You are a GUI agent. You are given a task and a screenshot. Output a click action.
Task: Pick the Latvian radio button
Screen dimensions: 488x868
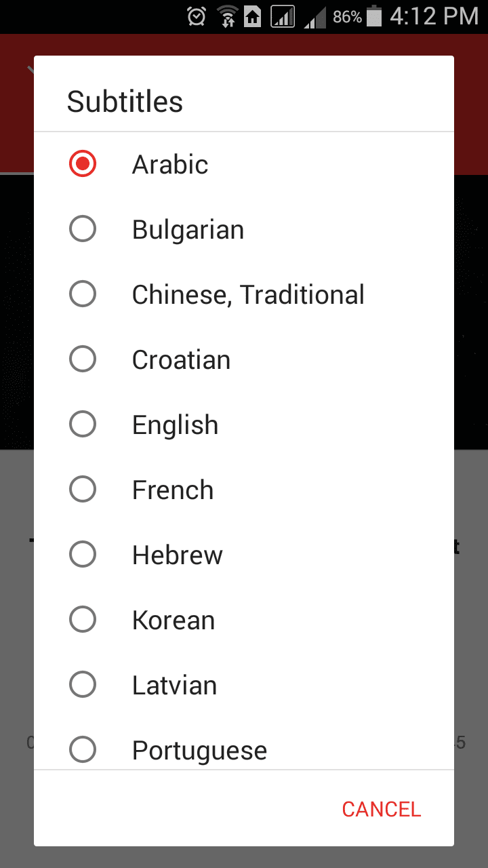(83, 685)
